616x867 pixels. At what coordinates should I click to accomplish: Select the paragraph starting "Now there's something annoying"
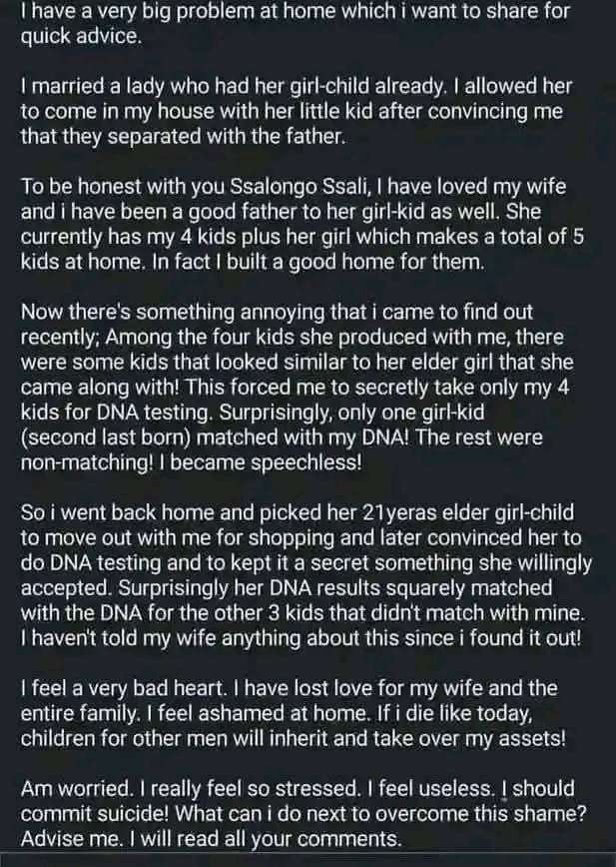pos(297,388)
